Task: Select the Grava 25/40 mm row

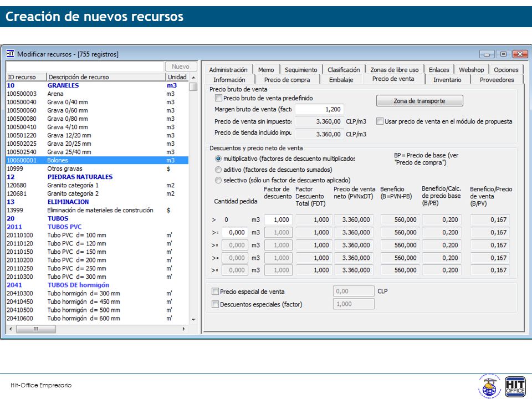Action: 98,152
